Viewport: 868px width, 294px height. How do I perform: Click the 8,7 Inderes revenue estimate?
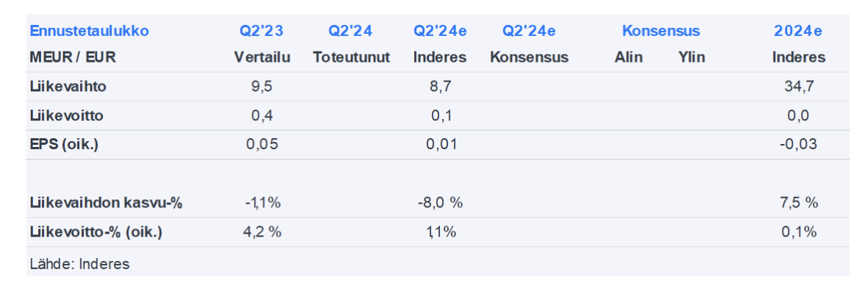[441, 86]
